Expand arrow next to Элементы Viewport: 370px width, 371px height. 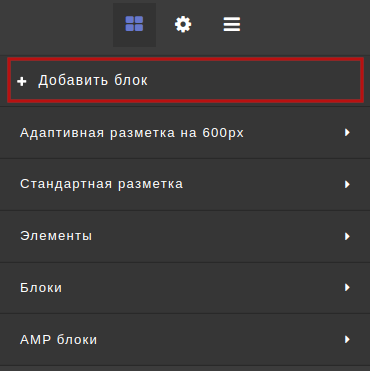pos(347,236)
